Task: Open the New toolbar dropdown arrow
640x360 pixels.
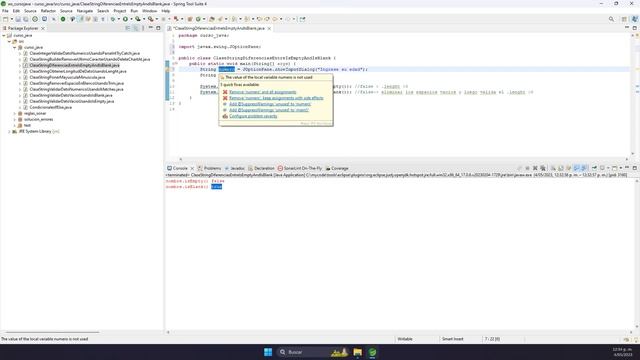Action: pyautogui.click(x=11, y=19)
